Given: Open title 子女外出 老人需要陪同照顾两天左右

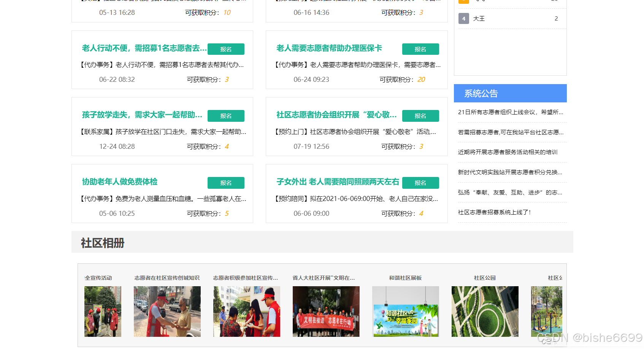Looking at the screenshot, I should 338,182.
